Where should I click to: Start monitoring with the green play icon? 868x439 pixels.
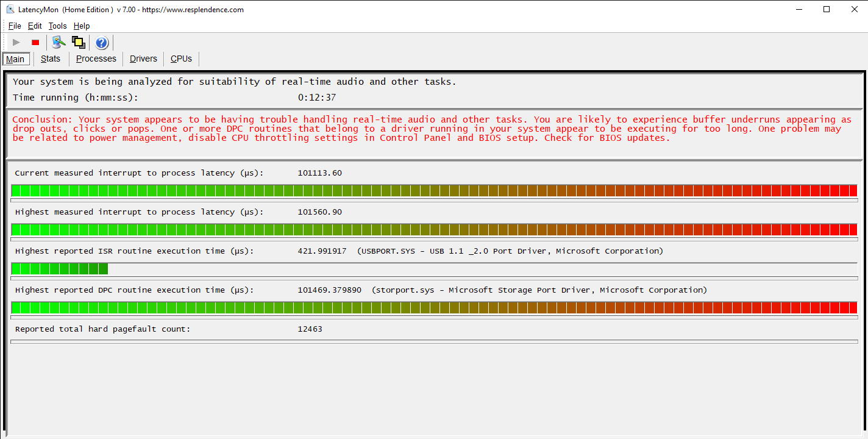pyautogui.click(x=16, y=42)
